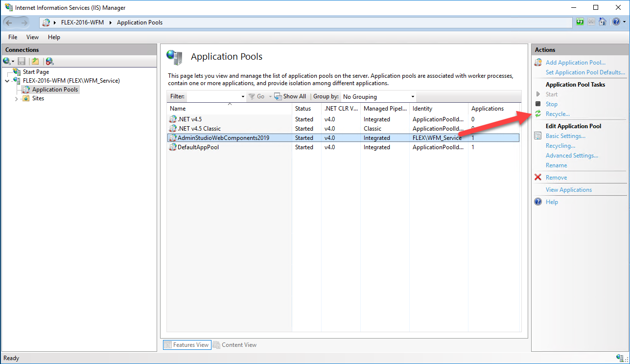Click the green Refresh page icon
This screenshot has height=364, width=630.
pyautogui.click(x=580, y=22)
